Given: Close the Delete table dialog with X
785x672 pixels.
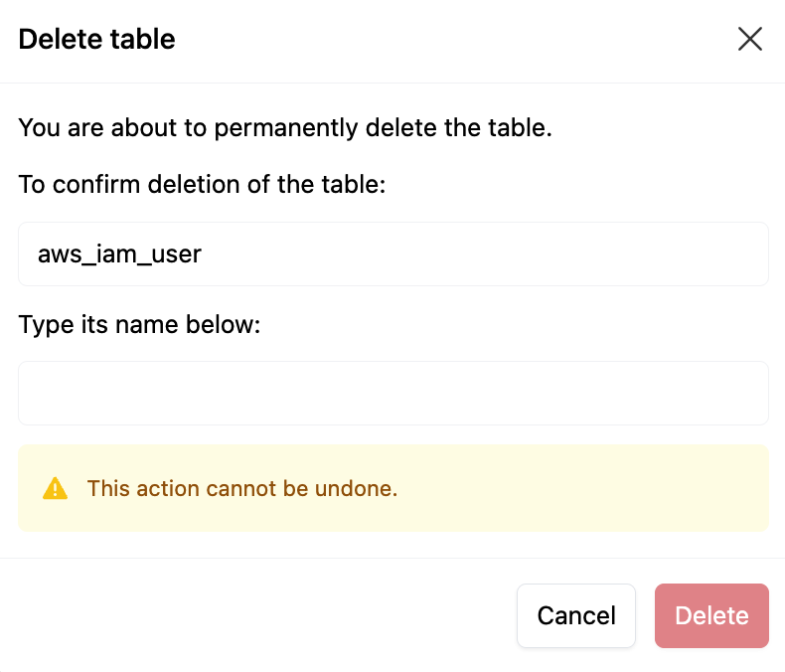Looking at the screenshot, I should 749,39.
